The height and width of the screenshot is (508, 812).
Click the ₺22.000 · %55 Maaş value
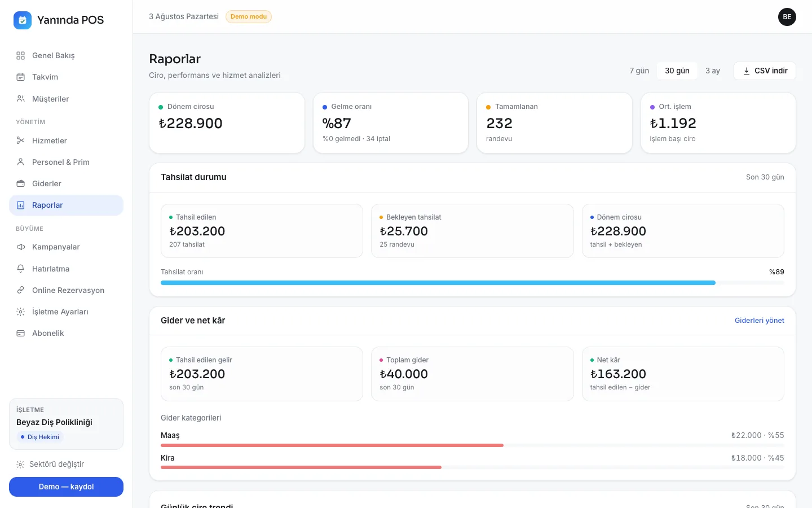pos(758,436)
